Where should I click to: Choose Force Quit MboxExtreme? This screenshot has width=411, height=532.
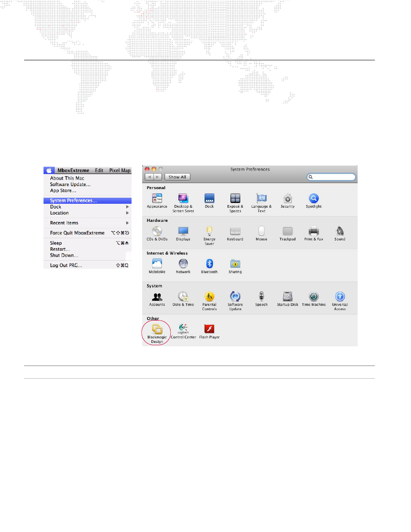87,233
